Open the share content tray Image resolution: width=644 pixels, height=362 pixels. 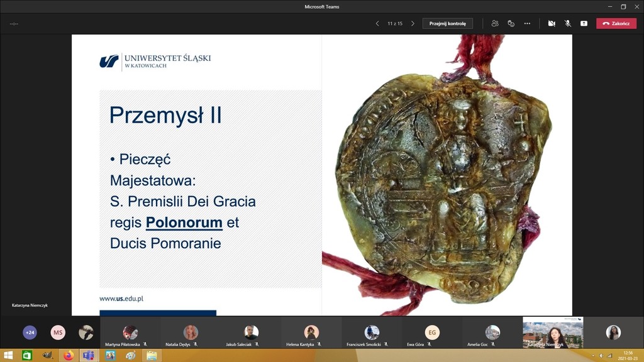tap(584, 23)
